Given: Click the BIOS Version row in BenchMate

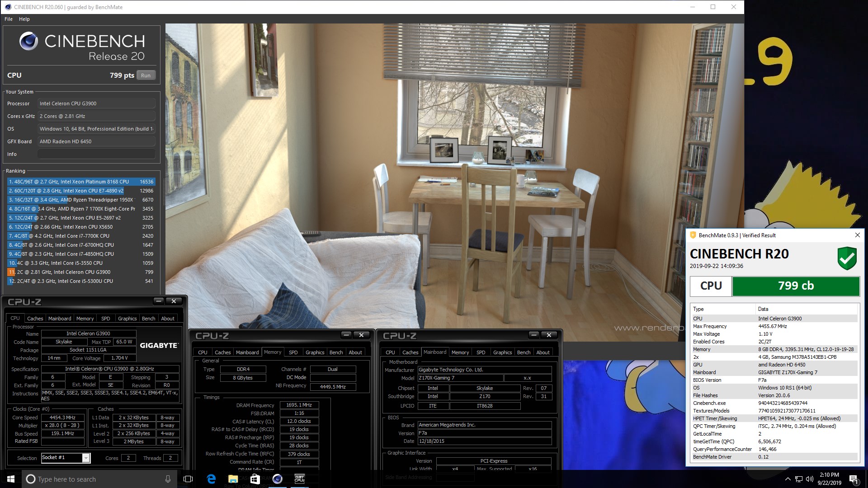Looking at the screenshot, I should pyautogui.click(x=774, y=380).
